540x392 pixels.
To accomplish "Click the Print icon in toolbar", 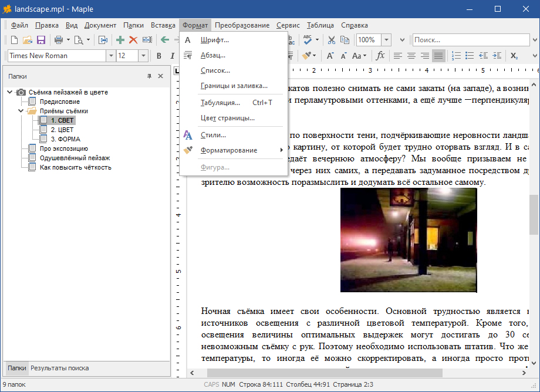I will (59, 40).
